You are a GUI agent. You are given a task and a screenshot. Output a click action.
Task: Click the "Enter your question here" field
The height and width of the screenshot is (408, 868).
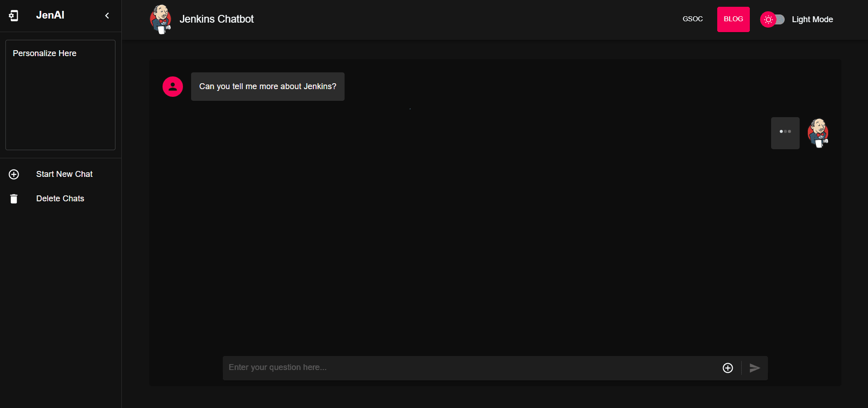coord(471,368)
